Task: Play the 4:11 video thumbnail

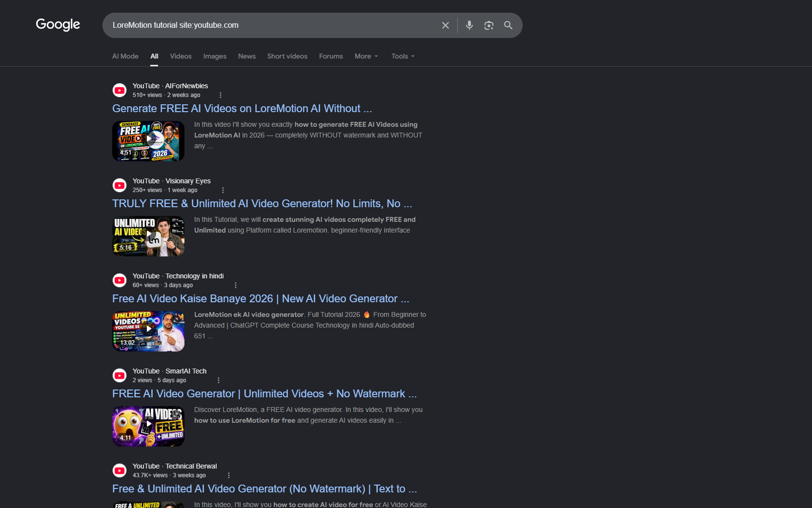Action: [x=148, y=426]
